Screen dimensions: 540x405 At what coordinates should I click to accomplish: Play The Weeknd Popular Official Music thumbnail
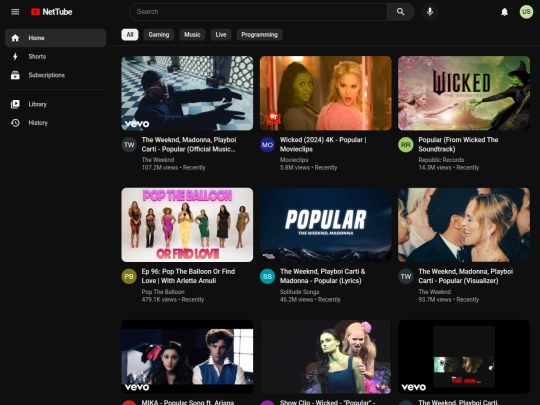[x=187, y=93]
